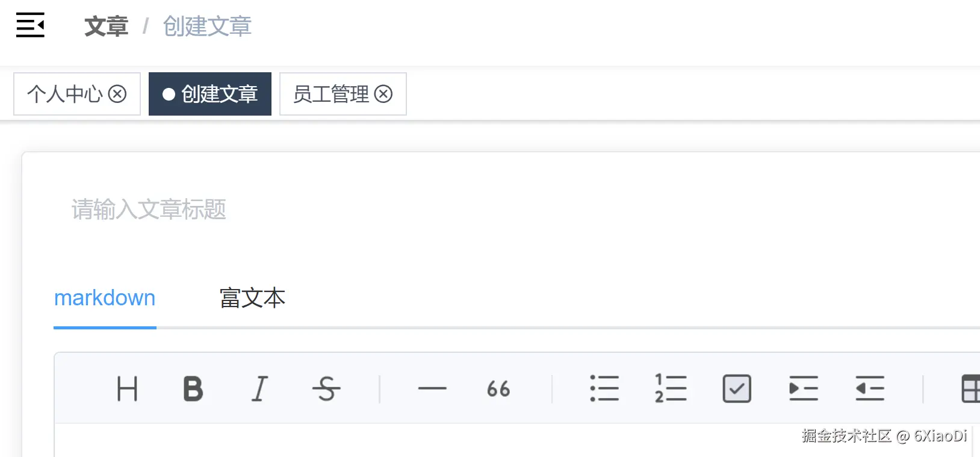980x457 pixels.
Task: Insert an ordered numbered list
Action: (671, 388)
